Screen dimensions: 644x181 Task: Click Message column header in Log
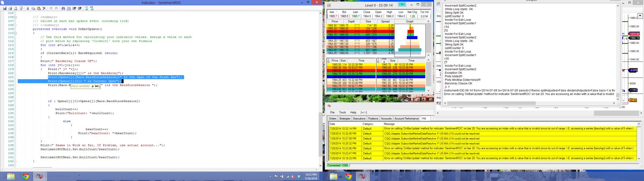(509, 124)
